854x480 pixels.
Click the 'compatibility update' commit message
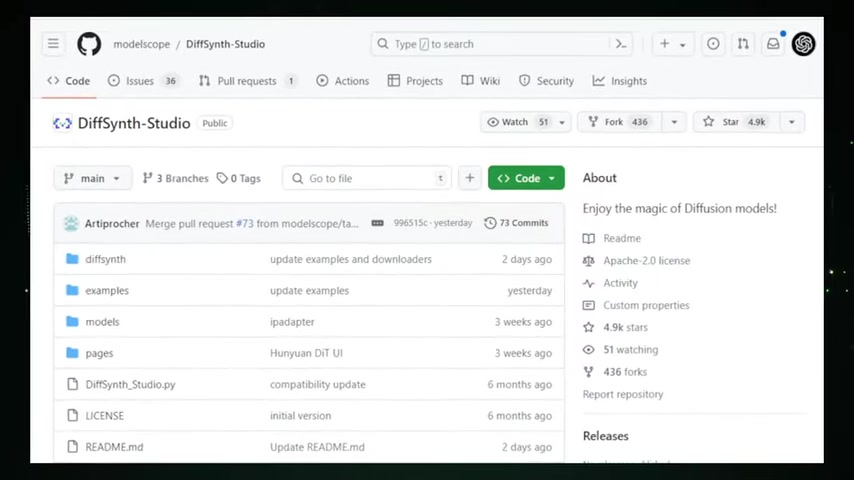pyautogui.click(x=318, y=384)
